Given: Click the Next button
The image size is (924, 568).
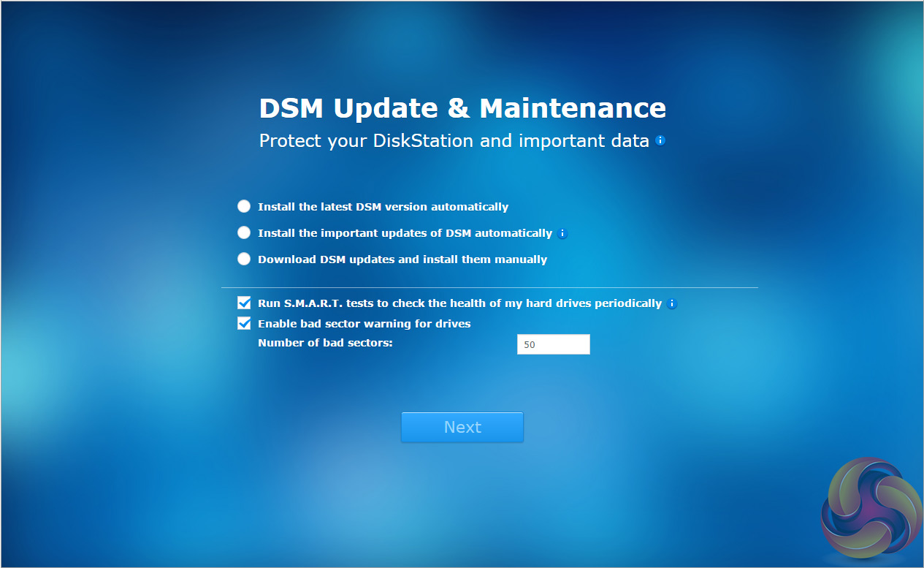Looking at the screenshot, I should pyautogui.click(x=462, y=427).
